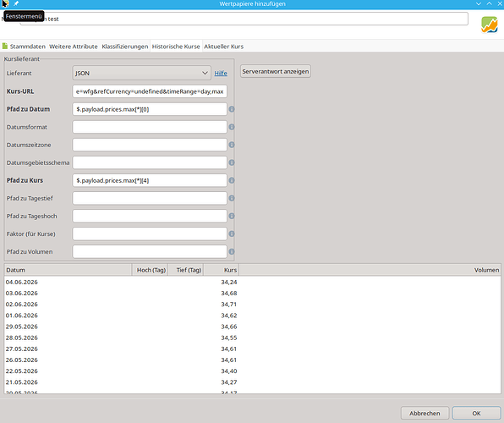Open the Lieferant JSON dropdown

[x=142, y=74]
